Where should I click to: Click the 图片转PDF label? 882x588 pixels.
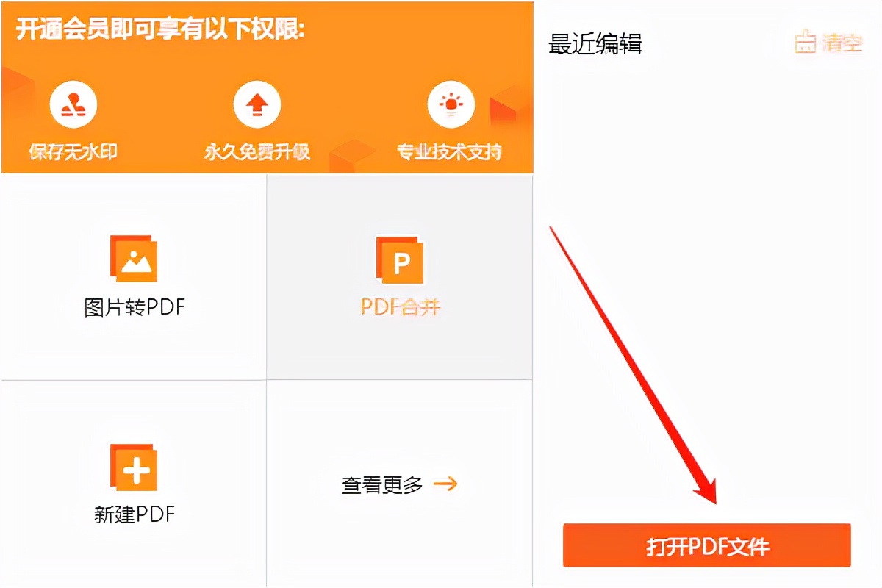(135, 306)
